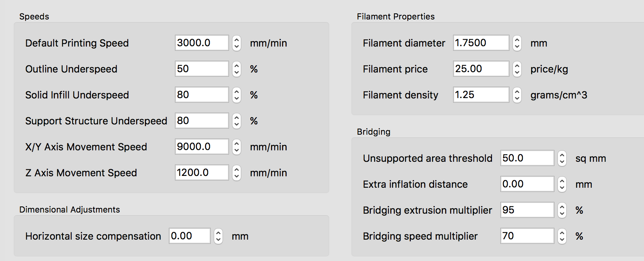Increase Filament price with stepper up
Viewport: 644px width, 261px height.
tap(517, 65)
